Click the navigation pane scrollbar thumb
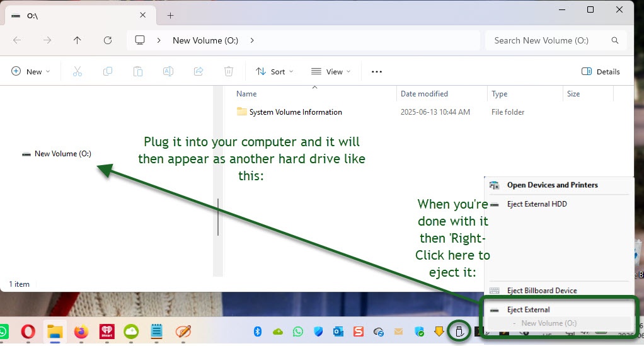644x346 pixels. pyautogui.click(x=218, y=217)
